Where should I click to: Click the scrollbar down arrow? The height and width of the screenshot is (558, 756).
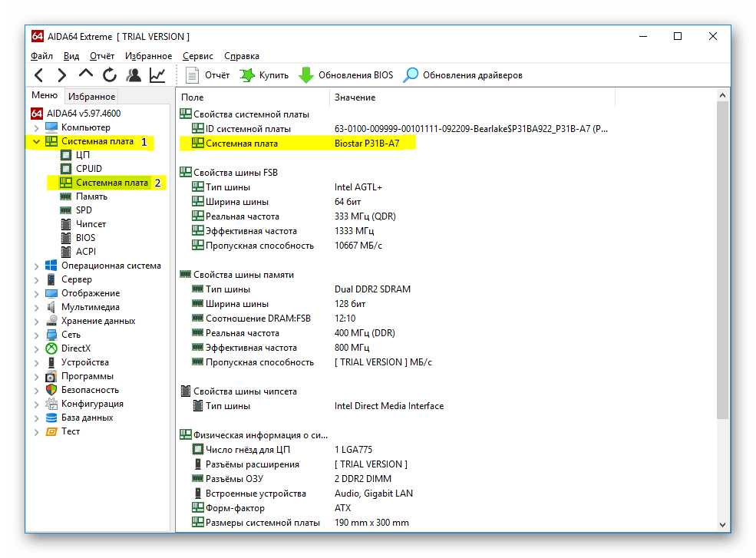722,525
